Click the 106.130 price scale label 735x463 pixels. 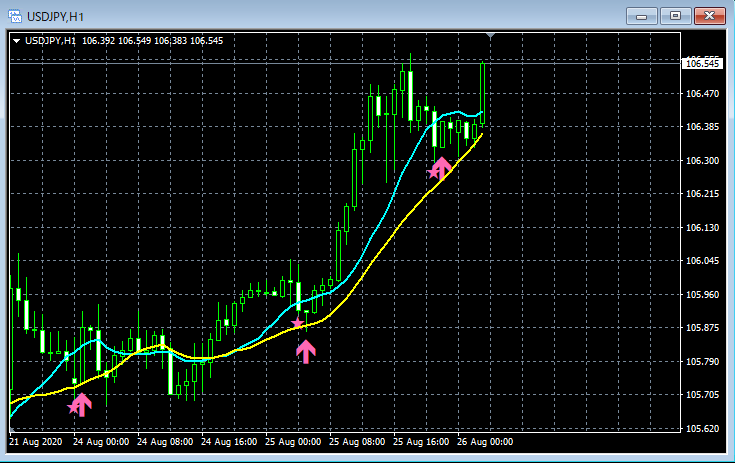(x=702, y=227)
